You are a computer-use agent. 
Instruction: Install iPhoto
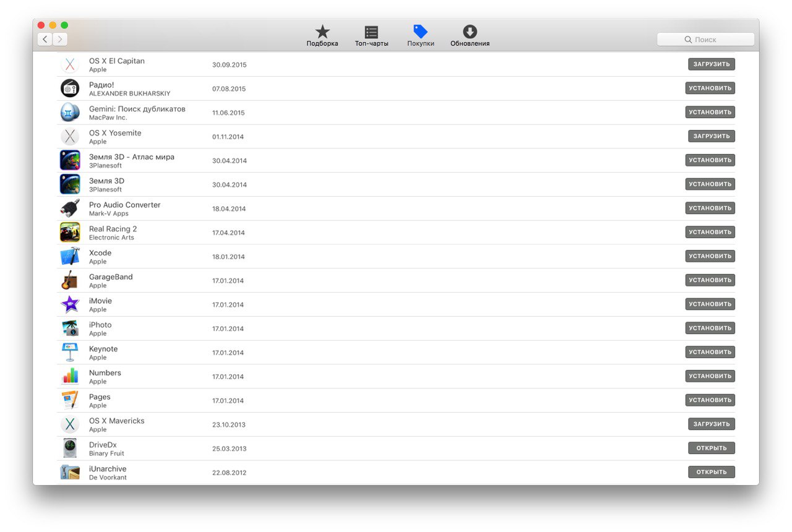710,328
